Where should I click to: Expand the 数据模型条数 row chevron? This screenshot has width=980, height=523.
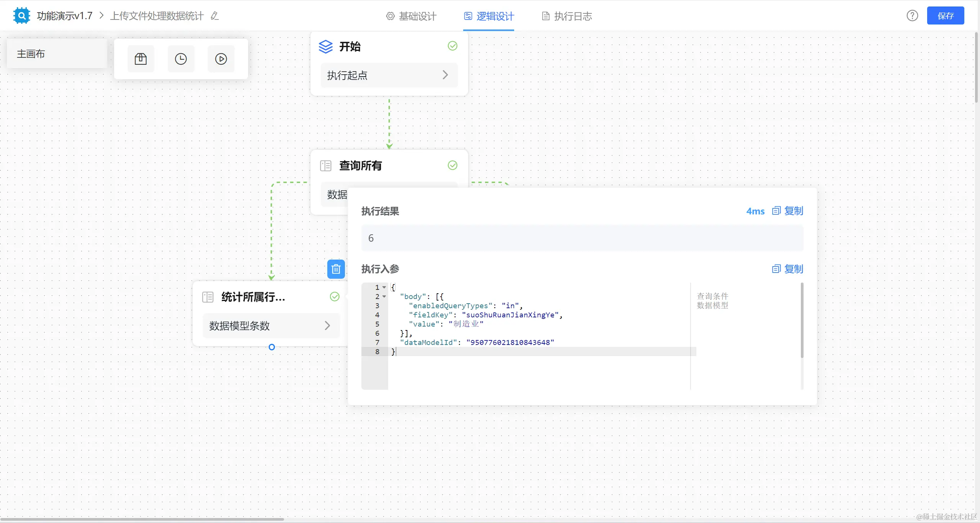327,326
